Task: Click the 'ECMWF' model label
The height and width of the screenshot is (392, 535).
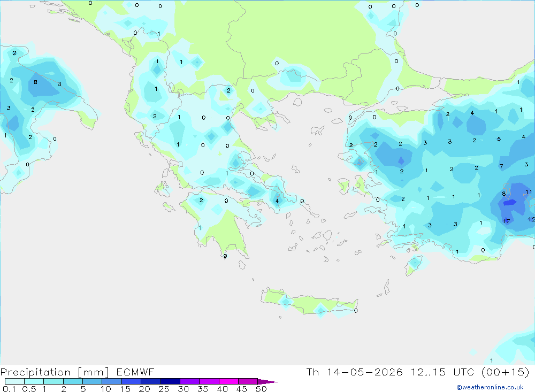Action: tap(135, 372)
